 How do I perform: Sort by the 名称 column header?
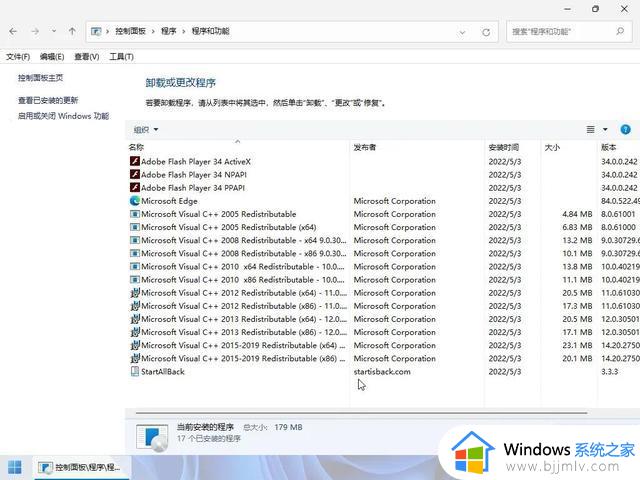coord(136,147)
